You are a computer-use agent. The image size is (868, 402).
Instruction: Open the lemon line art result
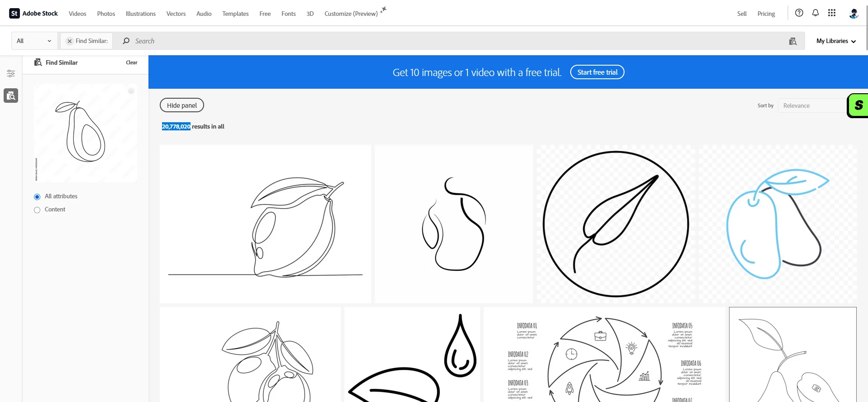(265, 224)
